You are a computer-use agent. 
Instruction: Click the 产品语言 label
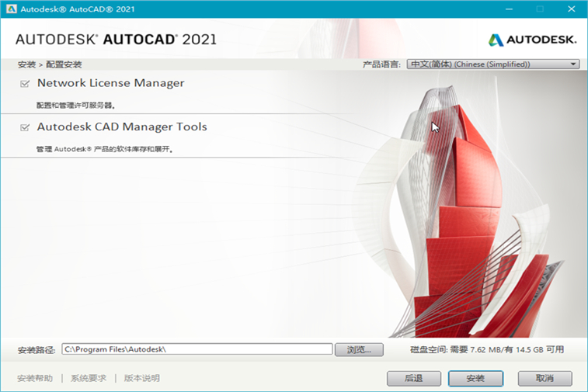381,64
